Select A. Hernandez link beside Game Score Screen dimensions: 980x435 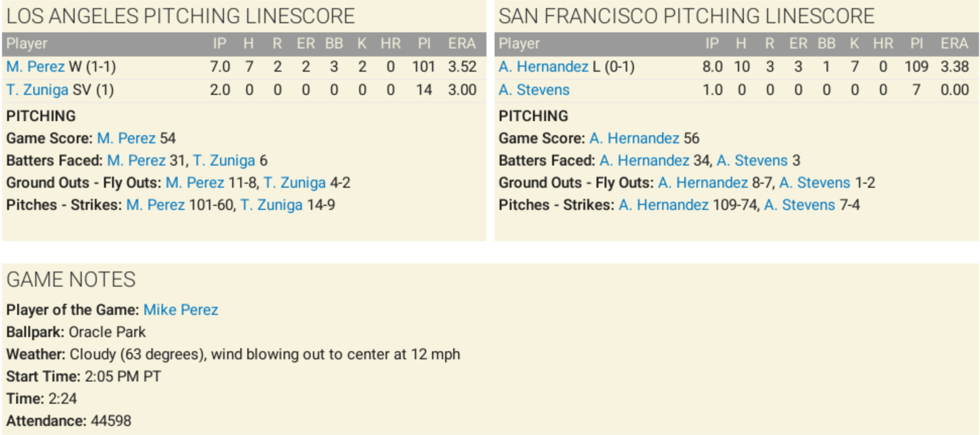coord(634,138)
